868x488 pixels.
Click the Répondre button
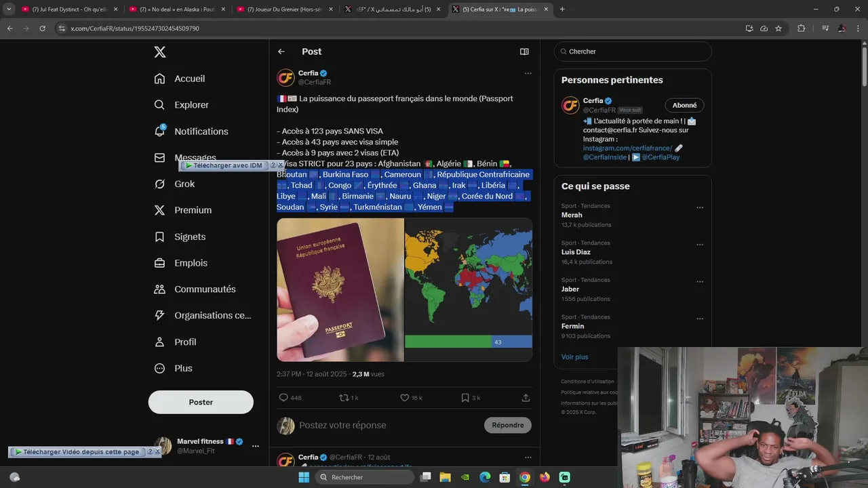tap(508, 425)
